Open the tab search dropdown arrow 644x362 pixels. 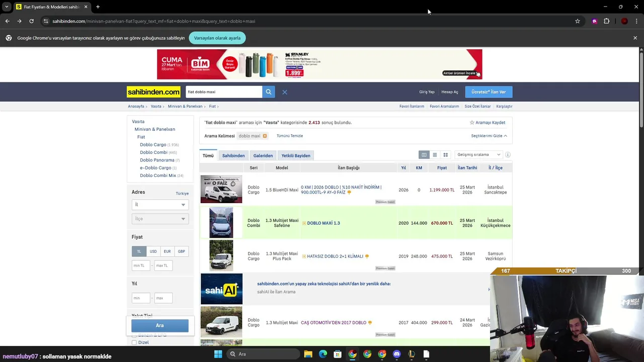coord(7,7)
